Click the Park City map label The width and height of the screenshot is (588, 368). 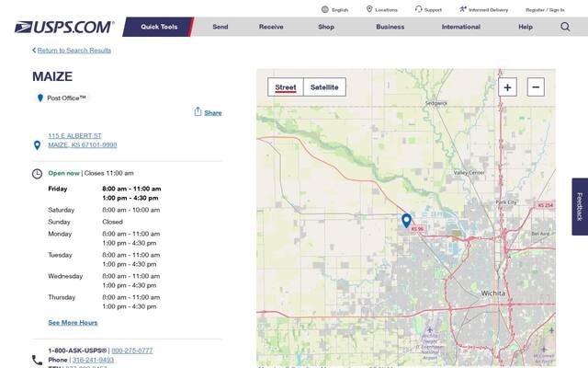pos(506,202)
